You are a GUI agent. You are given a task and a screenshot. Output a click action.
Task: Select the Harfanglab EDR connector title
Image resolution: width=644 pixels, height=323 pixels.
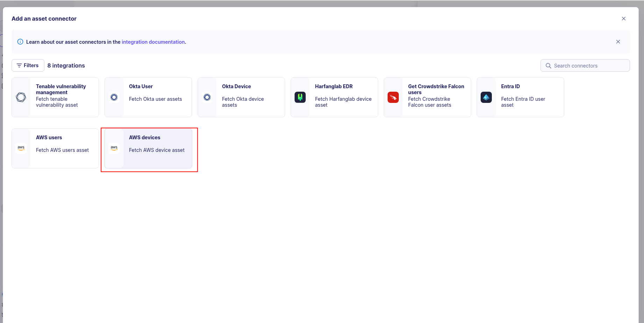point(334,86)
